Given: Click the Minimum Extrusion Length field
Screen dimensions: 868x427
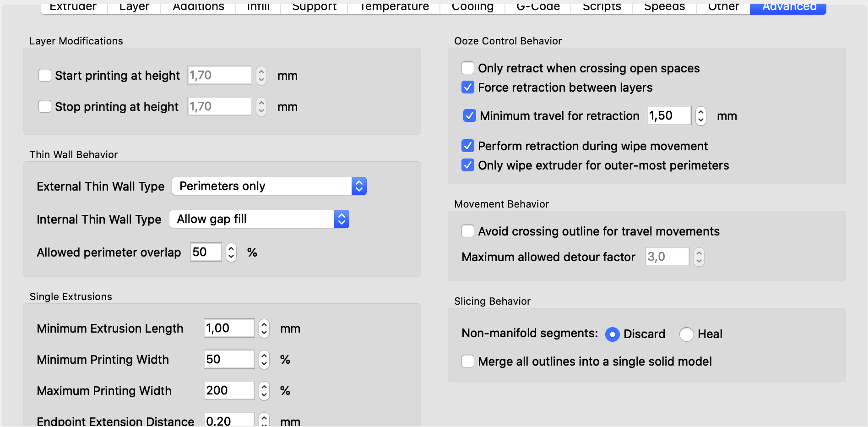Looking at the screenshot, I should click(x=229, y=328).
